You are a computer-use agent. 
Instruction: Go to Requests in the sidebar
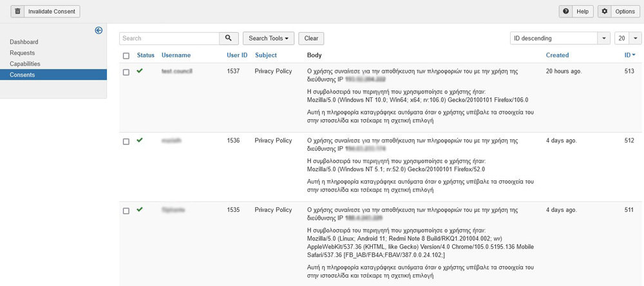pos(23,53)
